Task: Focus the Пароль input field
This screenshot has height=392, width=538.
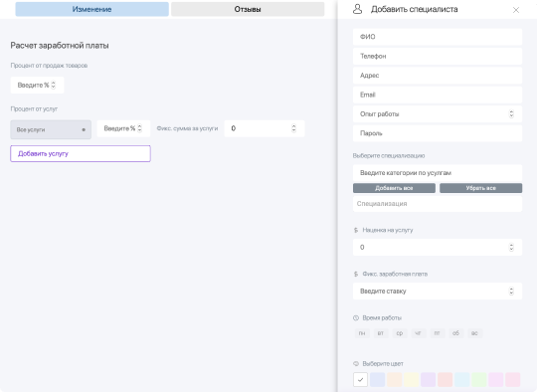Action: 438,133
